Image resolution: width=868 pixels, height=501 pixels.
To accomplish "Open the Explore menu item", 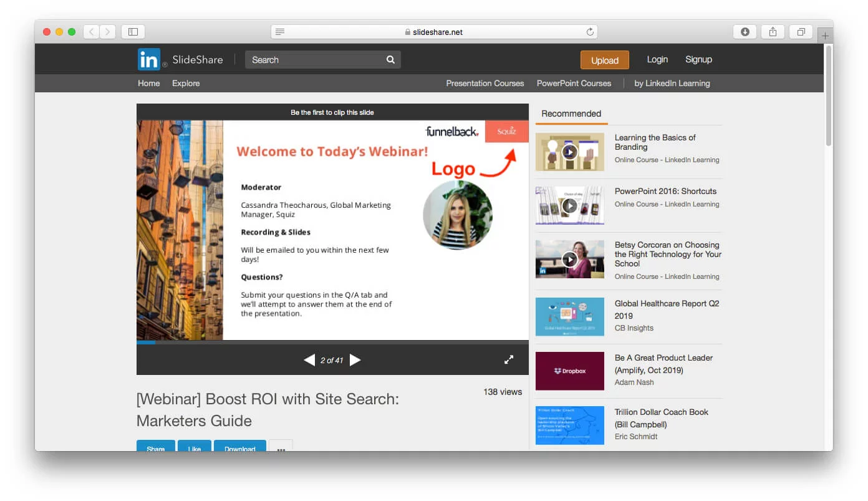I will click(186, 83).
